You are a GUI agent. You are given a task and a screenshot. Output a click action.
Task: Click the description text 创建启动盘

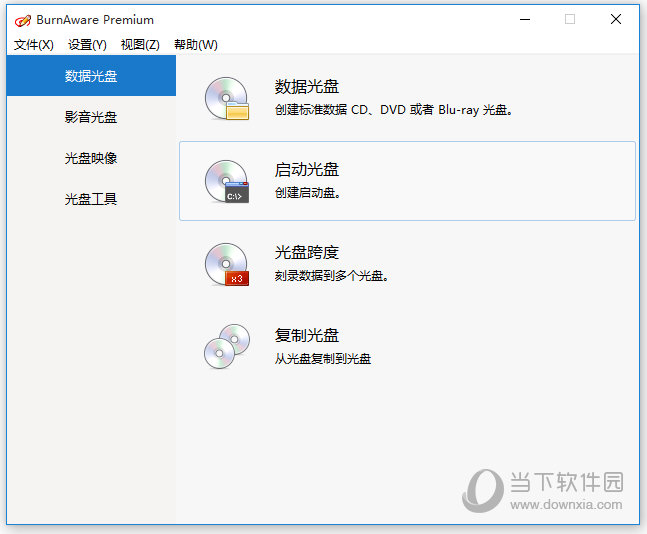point(307,193)
